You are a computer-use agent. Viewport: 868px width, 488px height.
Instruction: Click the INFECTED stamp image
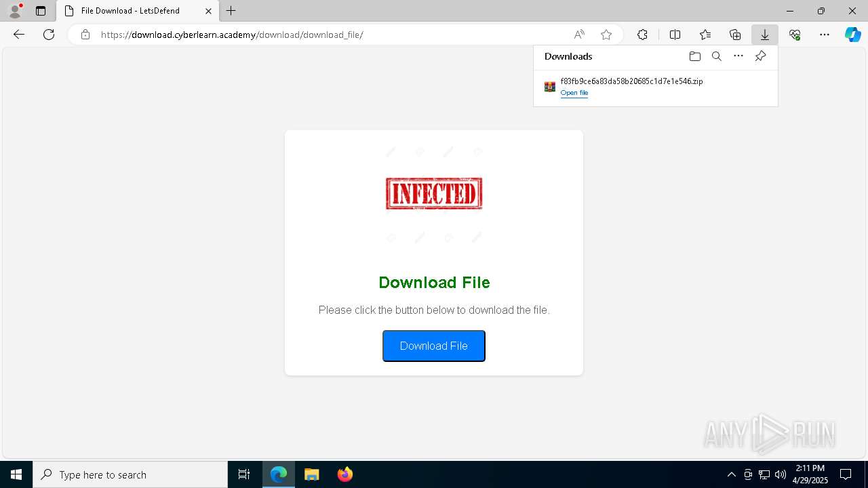click(434, 194)
